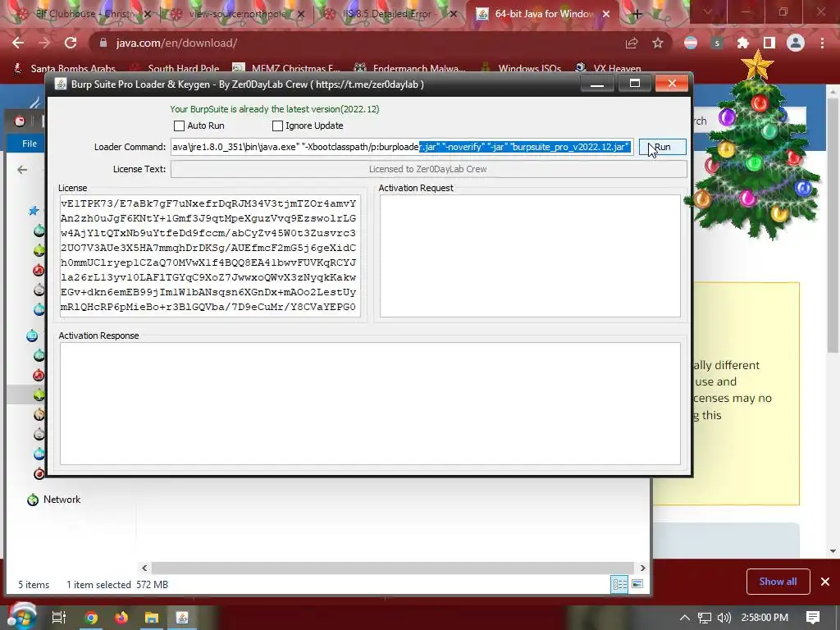This screenshot has width=840, height=630.
Task: Toggle Chrome's side panel icon
Action: [769, 43]
